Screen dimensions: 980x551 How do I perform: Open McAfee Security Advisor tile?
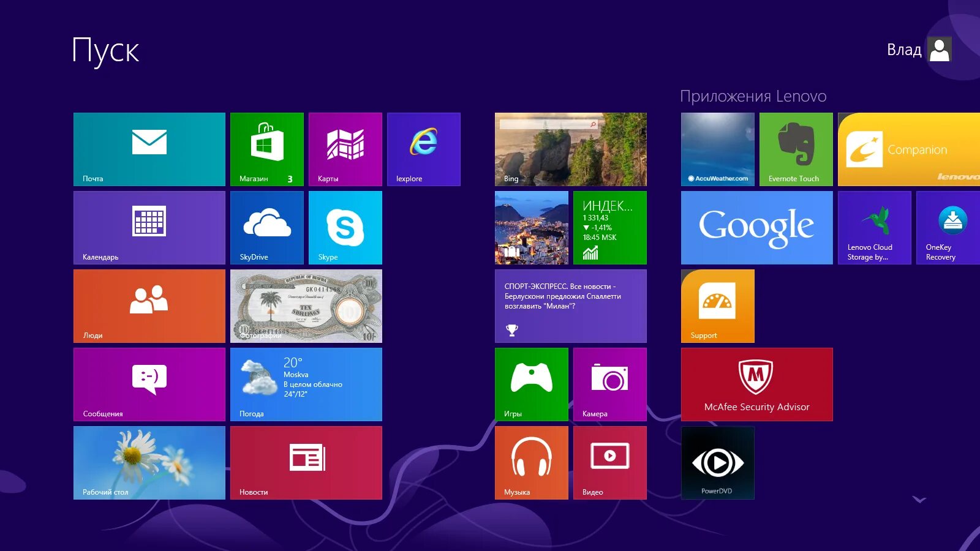(x=757, y=384)
